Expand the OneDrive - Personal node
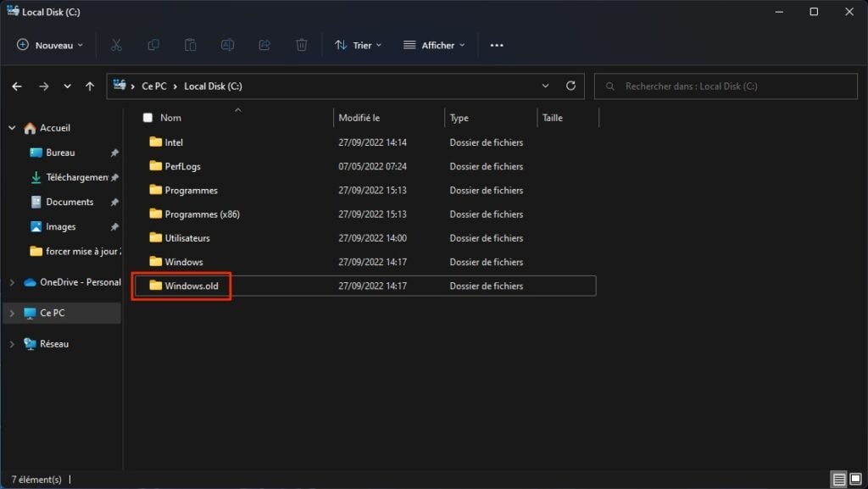Viewport: 868px width, 489px height. 12,282
